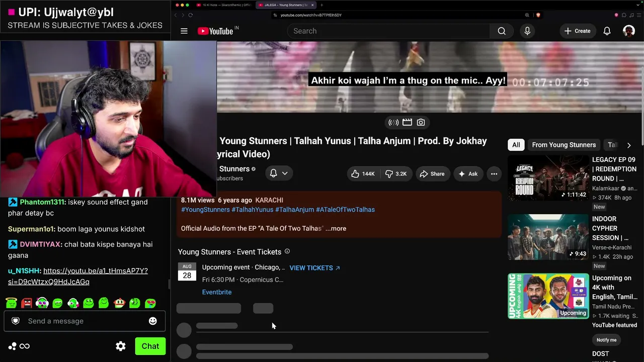Focus the YouTube search box
Viewport: 644px width, 362px height.
pyautogui.click(x=388, y=31)
